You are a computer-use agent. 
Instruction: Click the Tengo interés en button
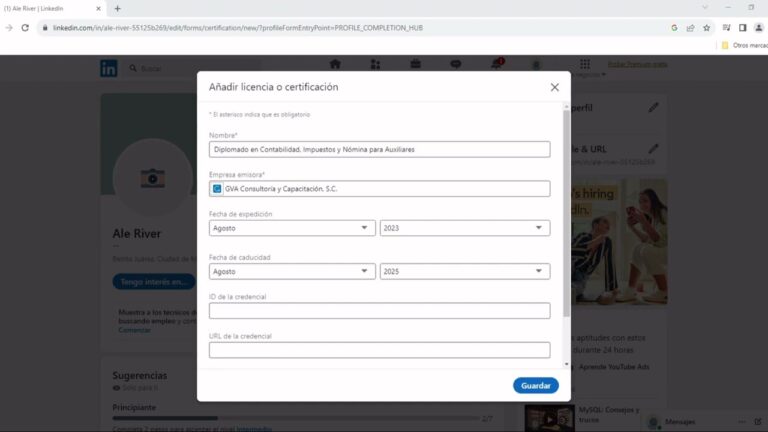154,282
